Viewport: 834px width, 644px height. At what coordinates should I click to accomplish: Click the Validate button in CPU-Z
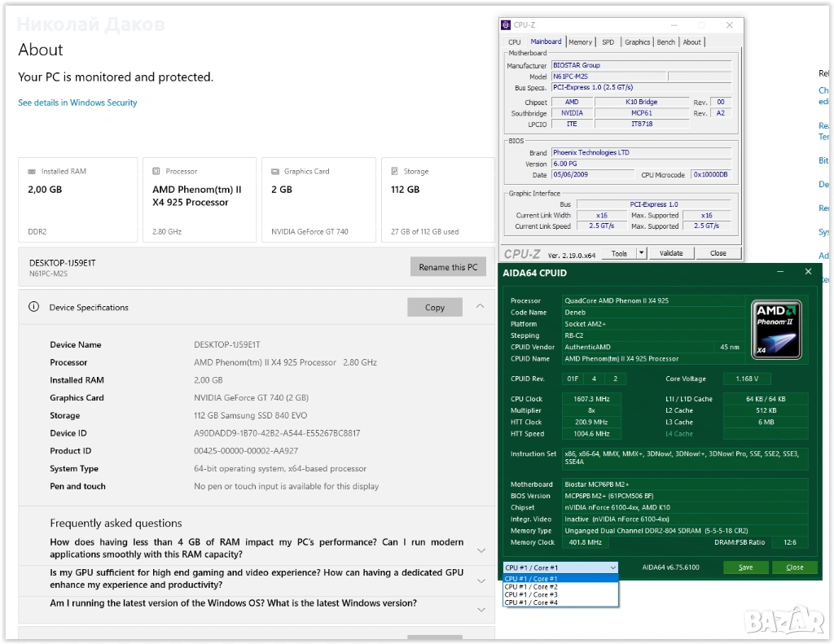point(671,253)
